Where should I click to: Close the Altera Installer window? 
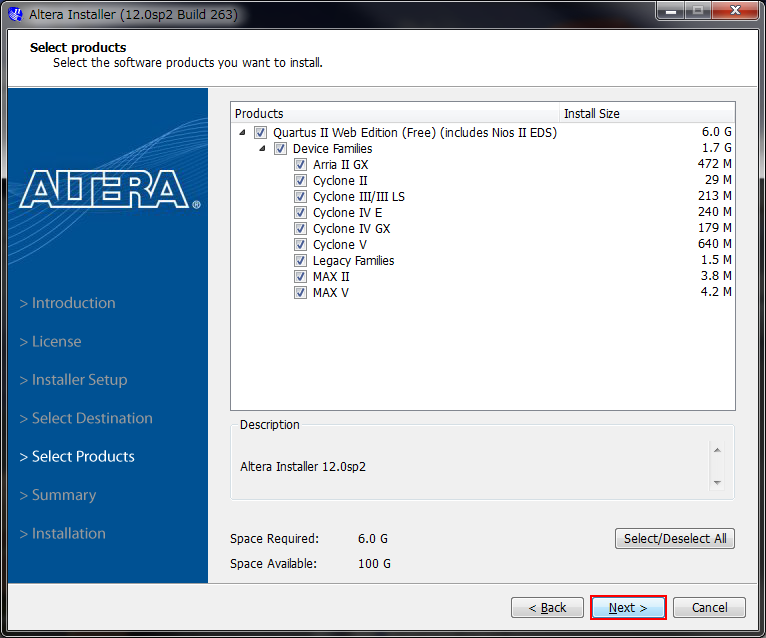coord(736,11)
